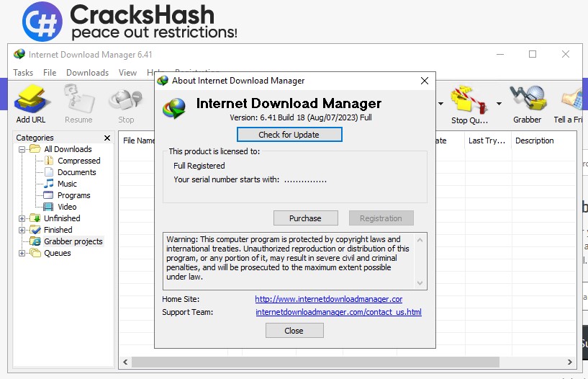
Task: Click the Unfinished folder icon
Action: pyautogui.click(x=35, y=218)
